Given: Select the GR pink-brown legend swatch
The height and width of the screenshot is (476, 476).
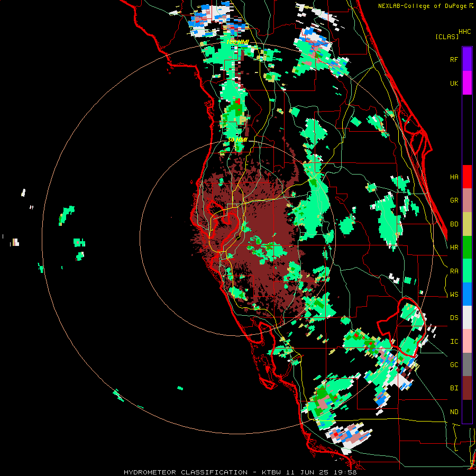Looking at the screenshot, I should pos(467,200).
